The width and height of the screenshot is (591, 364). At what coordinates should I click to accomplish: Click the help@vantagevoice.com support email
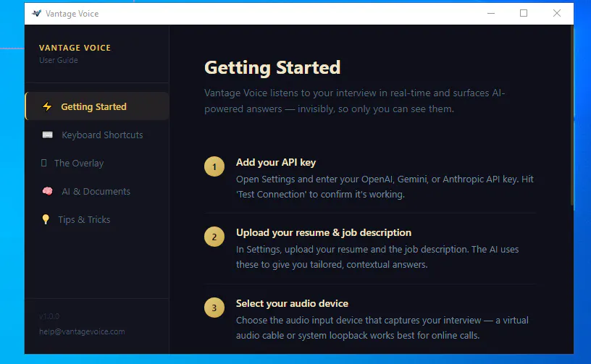(x=82, y=331)
